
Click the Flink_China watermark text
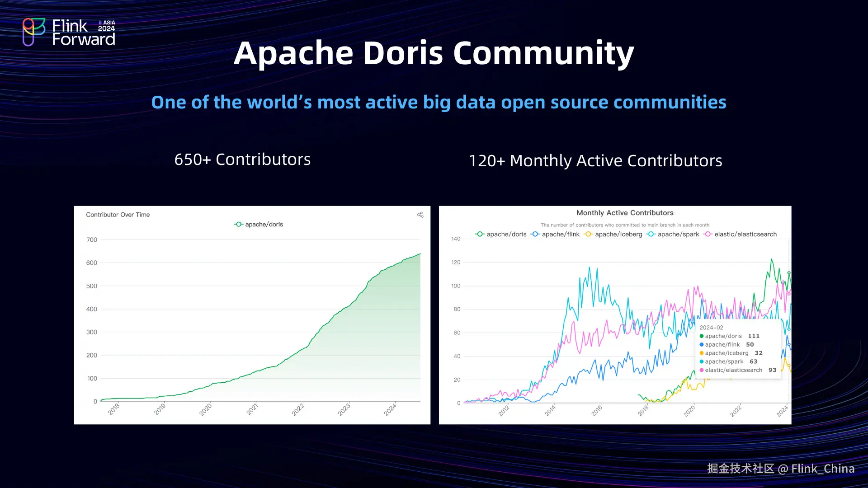(x=822, y=469)
